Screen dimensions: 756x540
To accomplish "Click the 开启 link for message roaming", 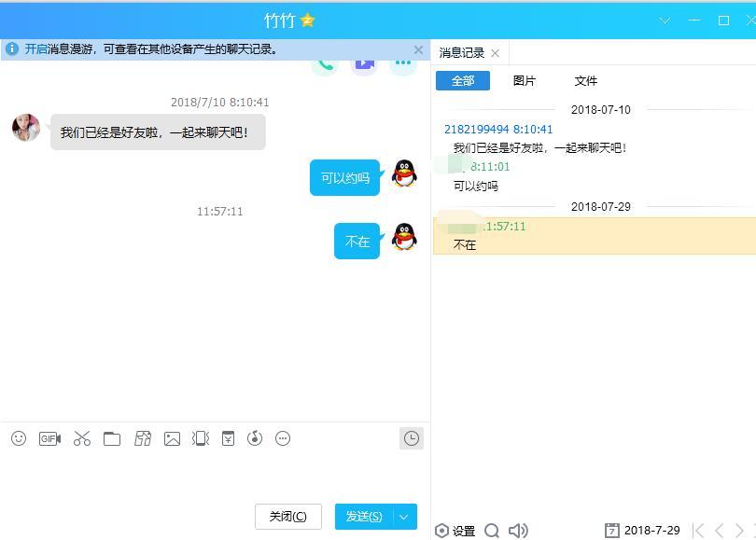I will tap(35, 49).
